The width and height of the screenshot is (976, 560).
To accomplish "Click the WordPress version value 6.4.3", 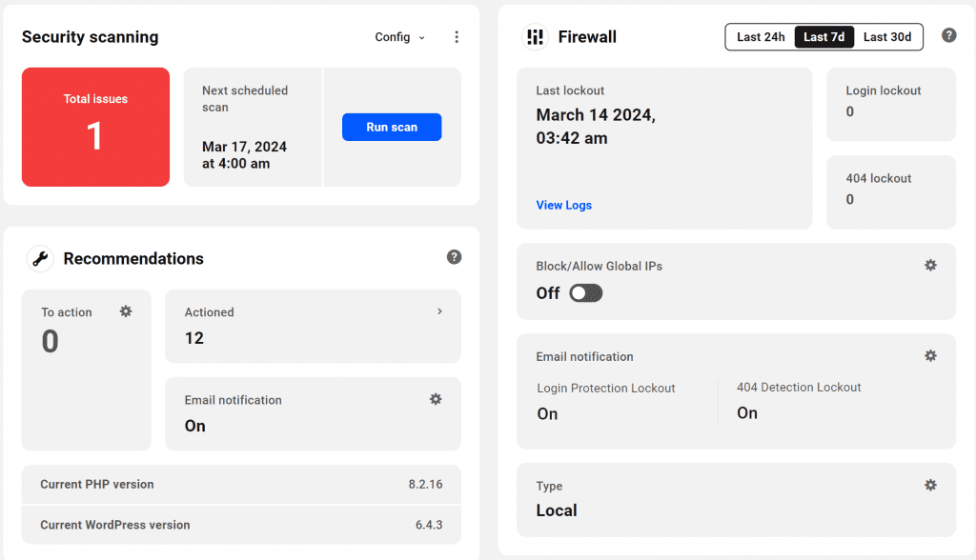I will [429, 525].
